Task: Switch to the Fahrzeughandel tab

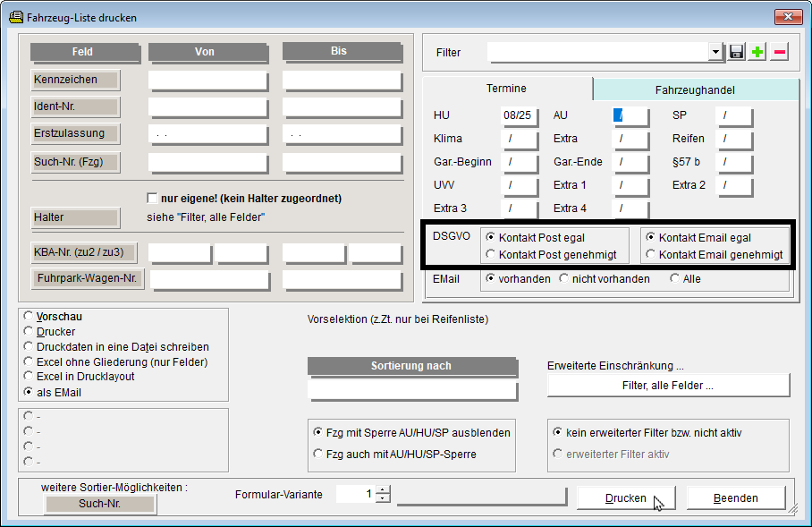Action: point(695,90)
